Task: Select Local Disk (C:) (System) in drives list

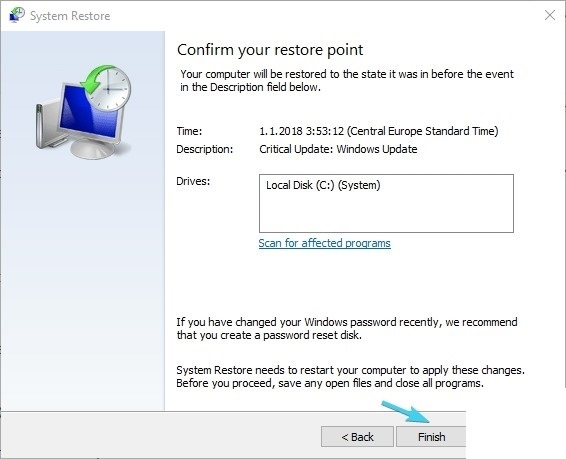Action: pos(323,185)
